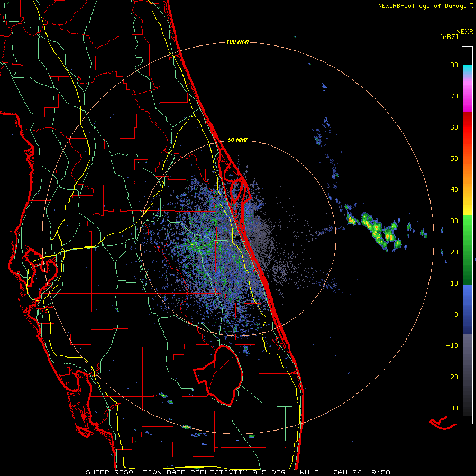Click the 100 NMI range ring label
The height and width of the screenshot is (476, 476).
(x=237, y=42)
